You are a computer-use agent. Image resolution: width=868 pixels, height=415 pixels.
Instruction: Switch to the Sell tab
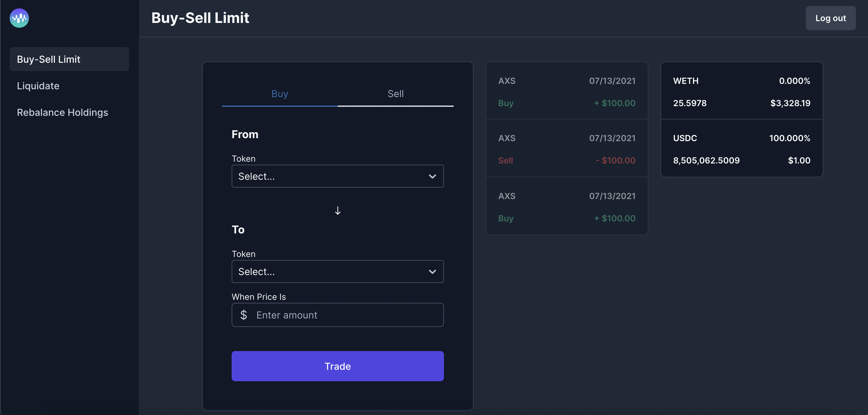tap(396, 93)
